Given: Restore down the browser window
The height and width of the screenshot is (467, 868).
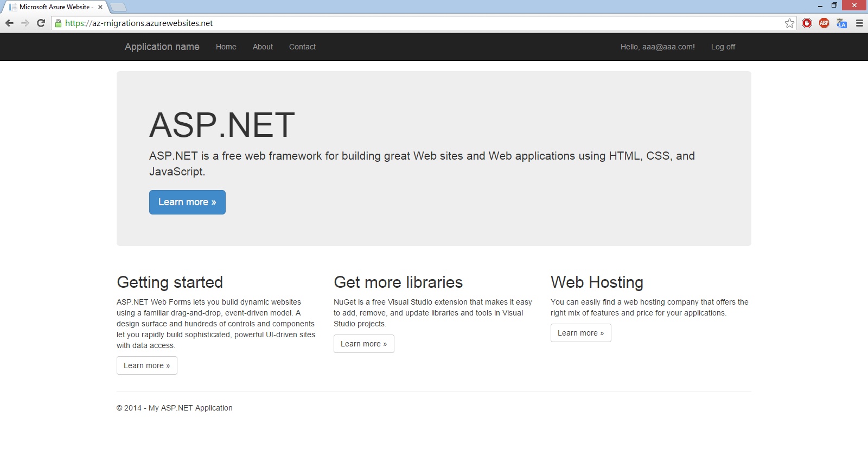Looking at the screenshot, I should pos(834,5).
